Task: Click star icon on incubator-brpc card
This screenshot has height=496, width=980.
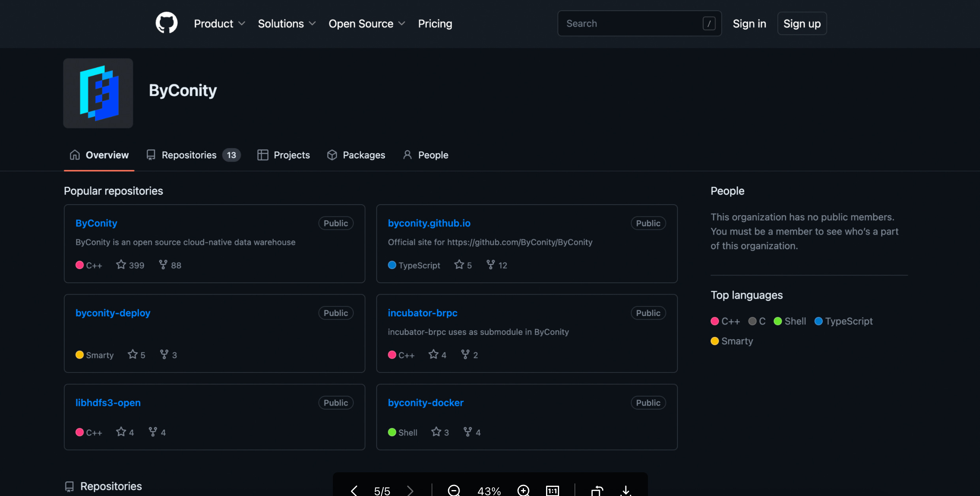Action: pos(434,354)
